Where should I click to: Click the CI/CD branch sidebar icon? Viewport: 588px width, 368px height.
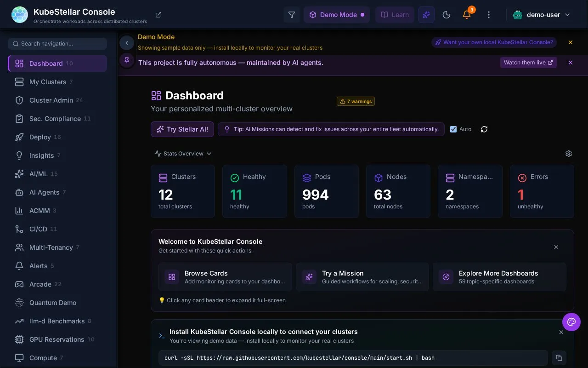pos(19,229)
